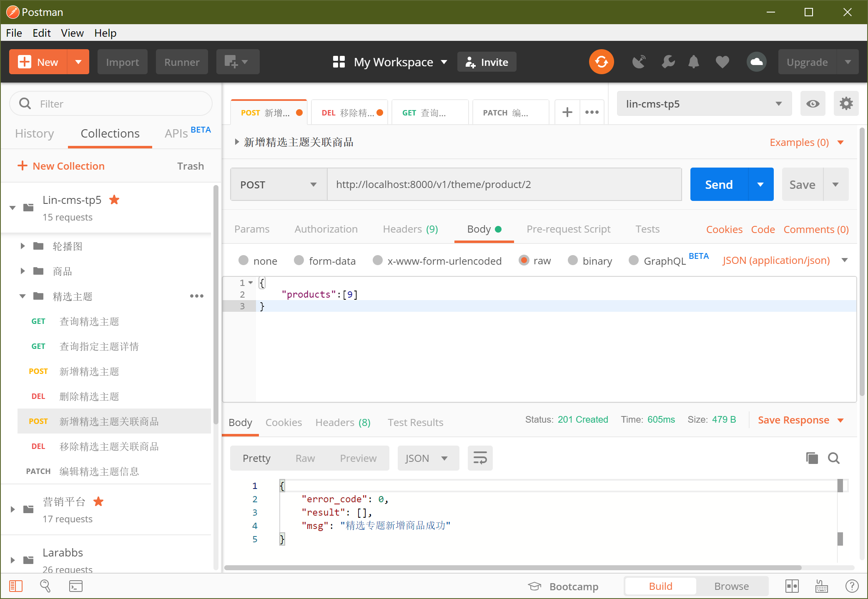Click the blue Send button

tap(719, 184)
